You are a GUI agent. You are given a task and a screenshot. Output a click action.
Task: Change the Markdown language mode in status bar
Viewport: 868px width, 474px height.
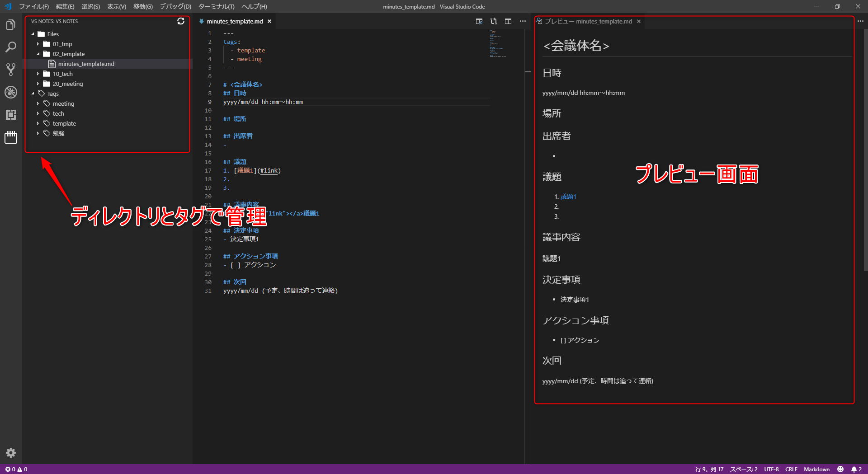pos(816,469)
